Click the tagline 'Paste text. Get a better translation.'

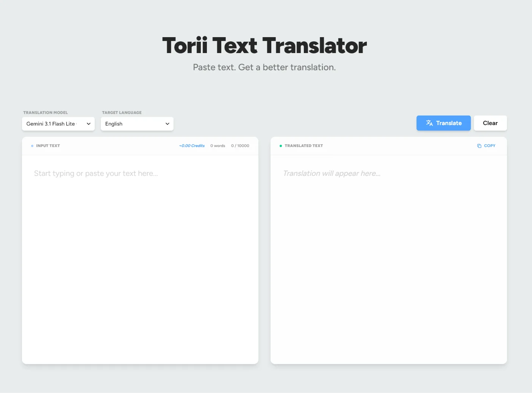pos(264,67)
